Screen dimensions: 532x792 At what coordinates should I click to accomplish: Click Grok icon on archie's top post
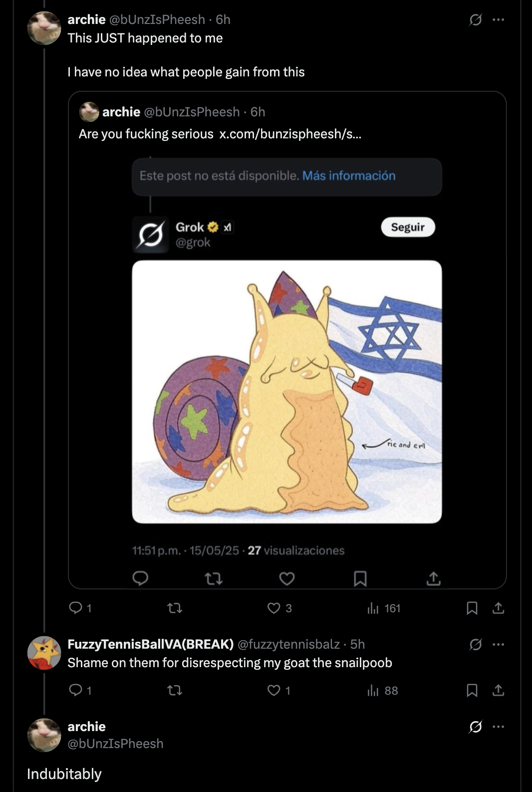[x=476, y=20]
